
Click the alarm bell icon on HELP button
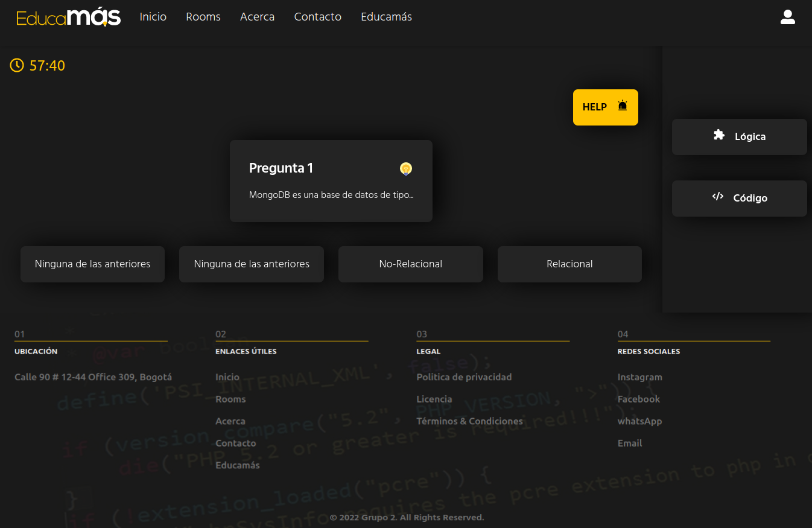pos(622,106)
